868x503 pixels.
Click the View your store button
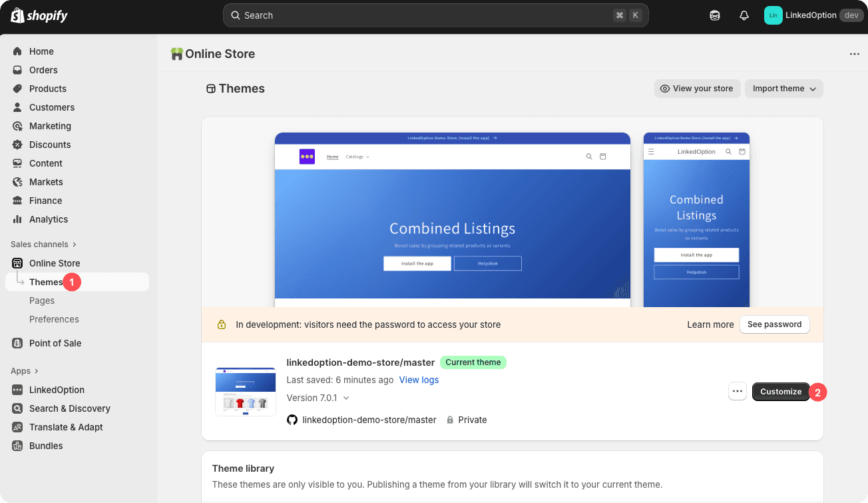point(697,89)
